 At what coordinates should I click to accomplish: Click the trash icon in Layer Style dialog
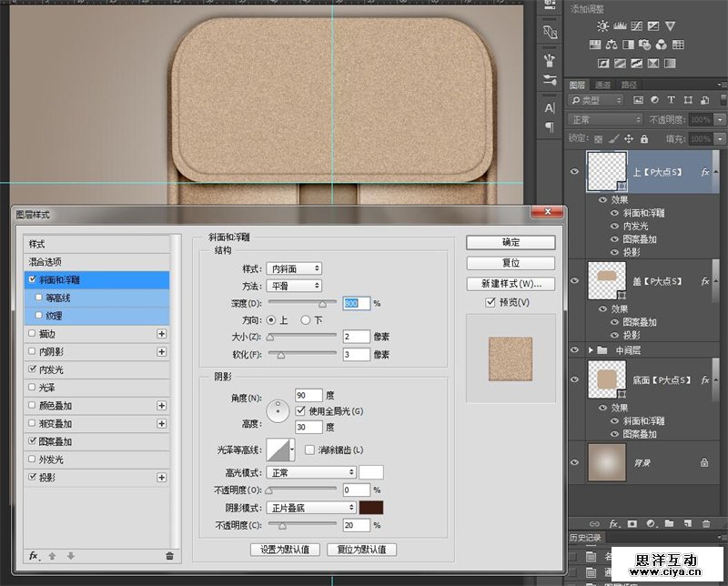tap(169, 555)
